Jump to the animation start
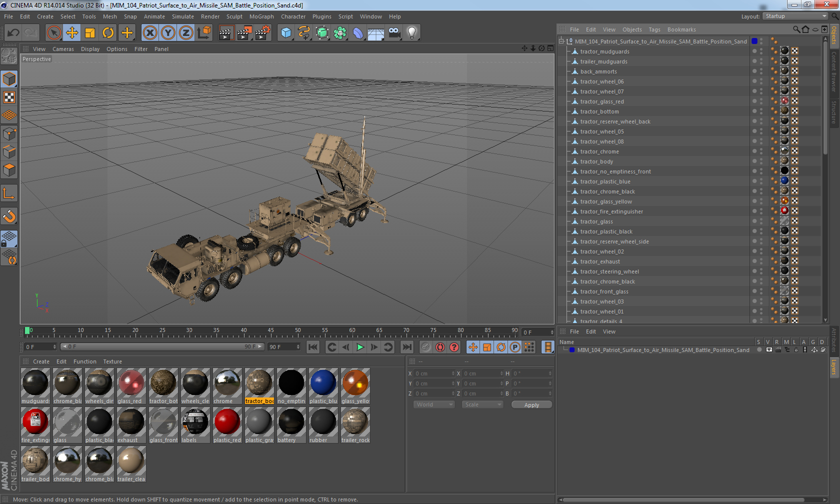 [x=313, y=347]
